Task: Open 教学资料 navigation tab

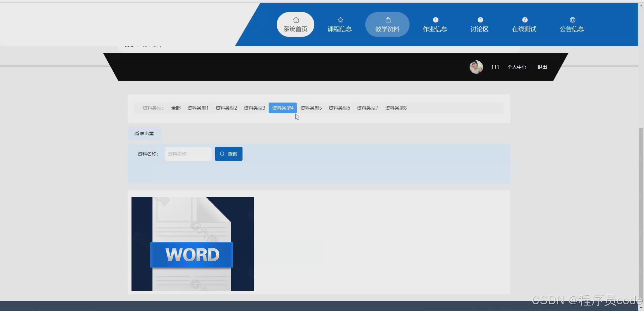Action: (x=387, y=24)
